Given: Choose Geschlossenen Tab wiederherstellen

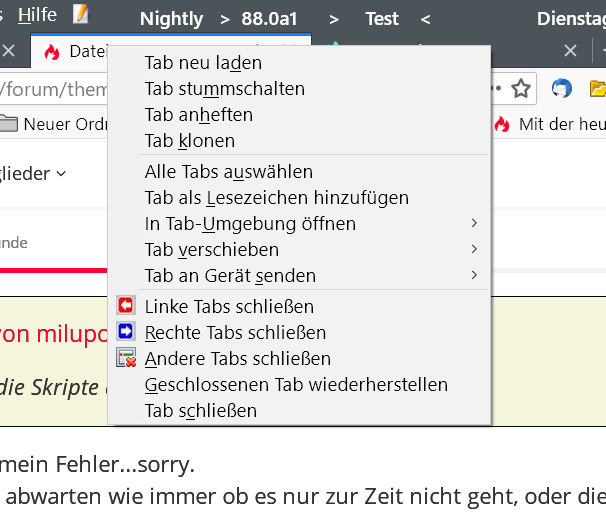Looking at the screenshot, I should 296,384.
